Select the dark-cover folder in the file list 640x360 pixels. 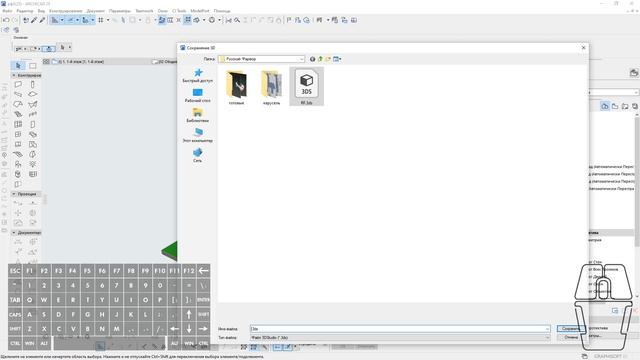[x=236, y=87]
